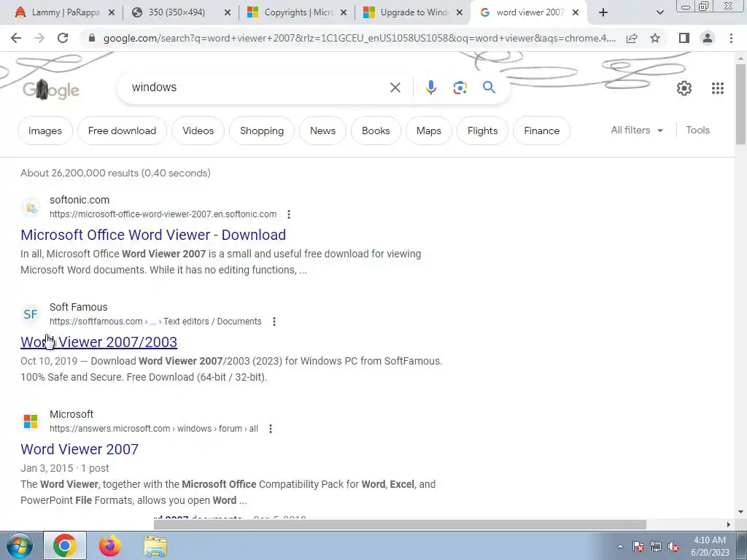Image resolution: width=747 pixels, height=560 pixels.
Task: Open Firefox from the taskbar
Action: [x=109, y=545]
